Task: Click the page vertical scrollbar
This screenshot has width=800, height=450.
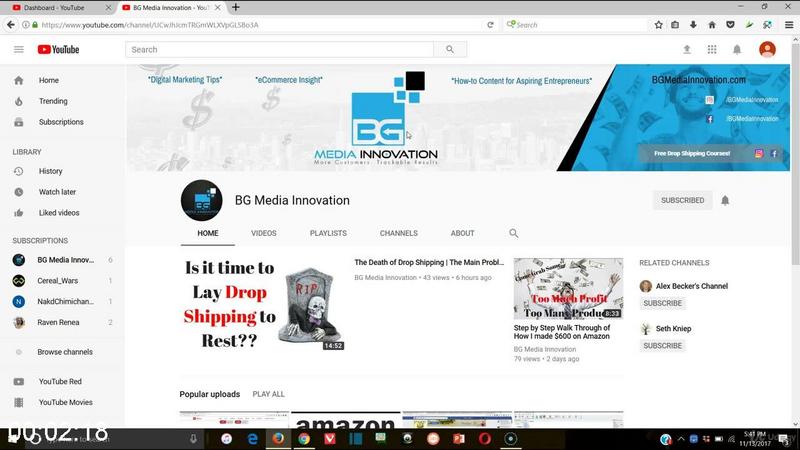Action: tap(795, 153)
